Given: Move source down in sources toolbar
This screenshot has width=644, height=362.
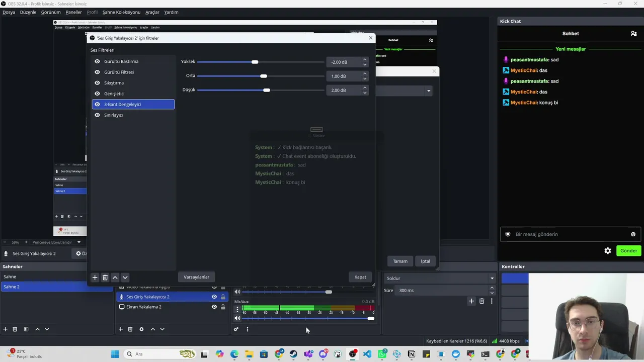Looking at the screenshot, I should 162,329.
